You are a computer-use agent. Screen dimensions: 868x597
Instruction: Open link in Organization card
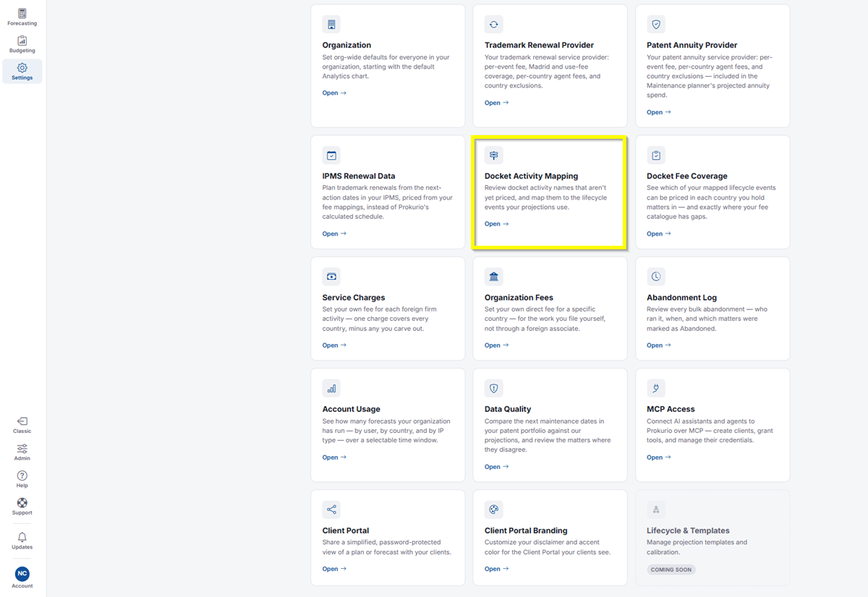pos(334,93)
